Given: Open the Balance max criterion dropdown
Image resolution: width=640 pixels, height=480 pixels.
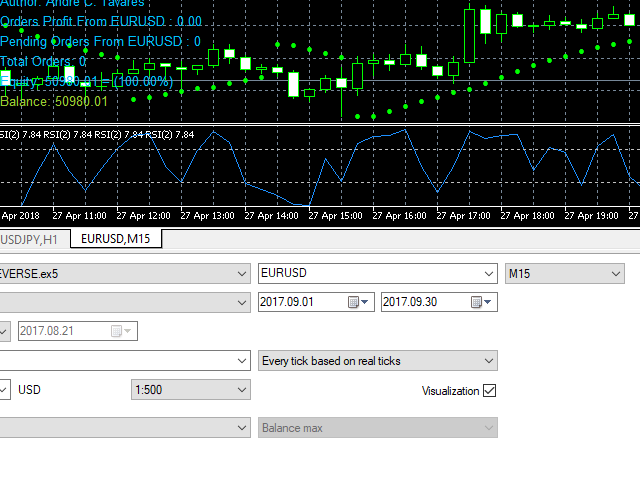Looking at the screenshot, I should pyautogui.click(x=377, y=428).
